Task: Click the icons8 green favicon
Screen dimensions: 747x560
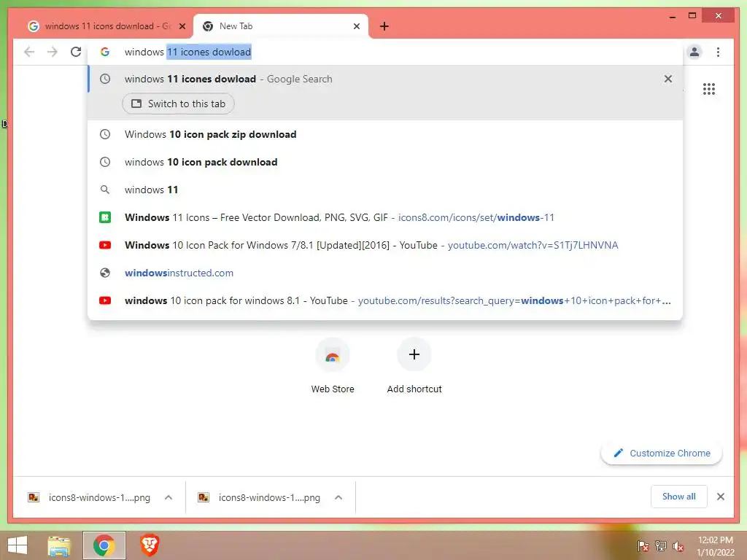Action: (105, 217)
